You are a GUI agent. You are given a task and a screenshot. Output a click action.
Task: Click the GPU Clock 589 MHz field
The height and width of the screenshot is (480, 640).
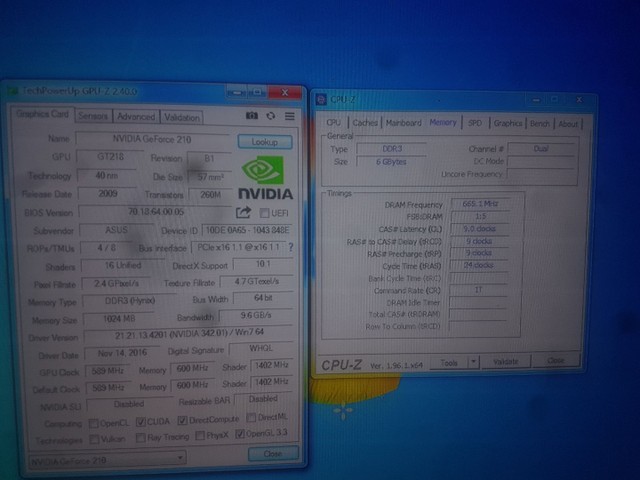pyautogui.click(x=107, y=371)
